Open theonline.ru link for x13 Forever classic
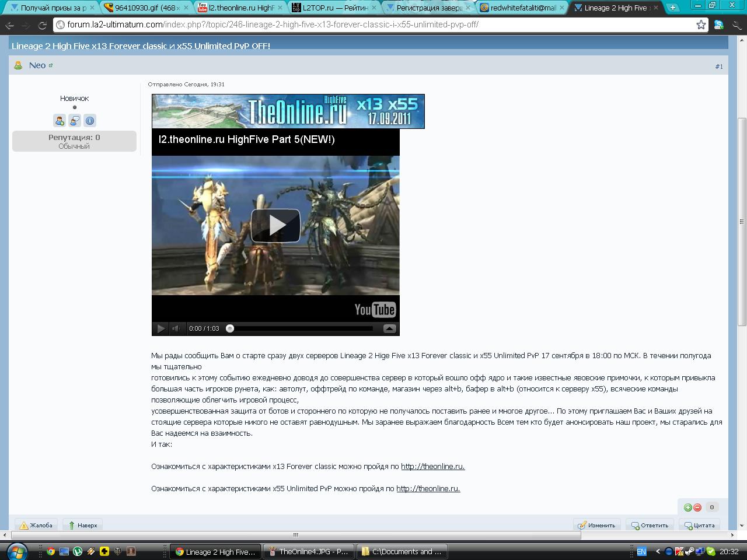747x560 pixels. pos(432,467)
